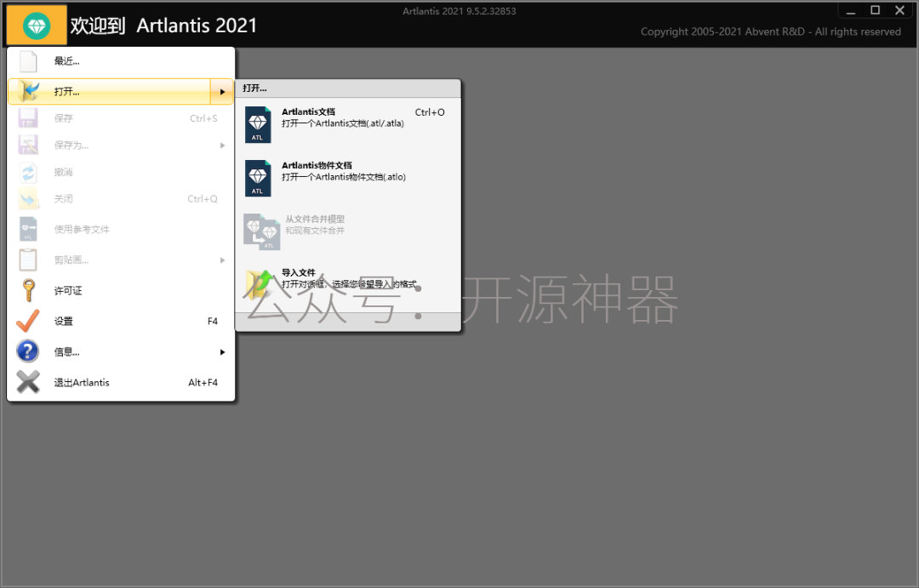Click the 欢迎到 Artlantis 2021 title

pyautogui.click(x=163, y=26)
